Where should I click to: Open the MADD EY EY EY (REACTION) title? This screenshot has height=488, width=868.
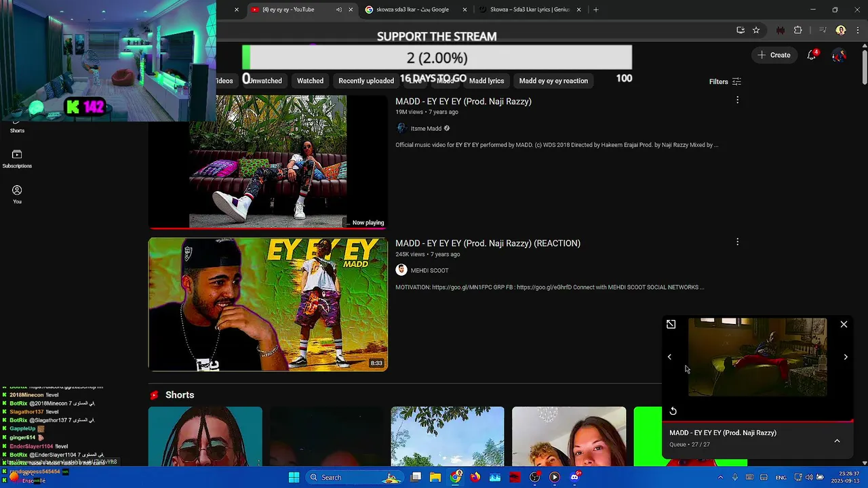pyautogui.click(x=488, y=243)
